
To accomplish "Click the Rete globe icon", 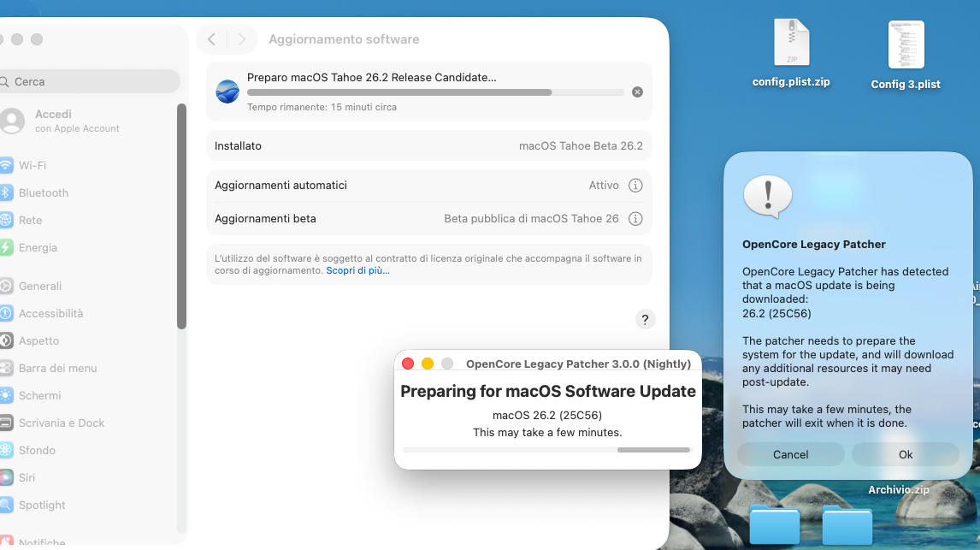I will (x=6, y=220).
